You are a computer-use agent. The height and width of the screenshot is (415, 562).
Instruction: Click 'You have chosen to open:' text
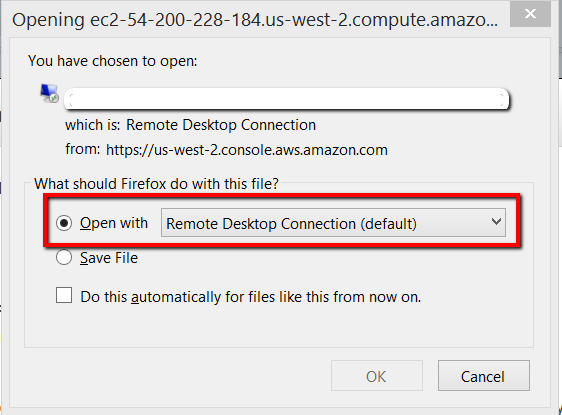[x=113, y=61]
